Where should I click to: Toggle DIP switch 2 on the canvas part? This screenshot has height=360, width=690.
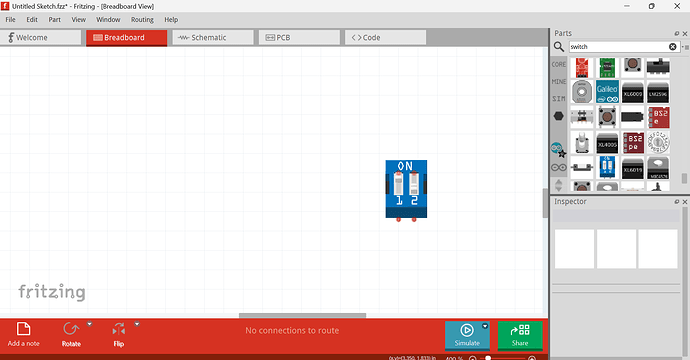414,184
